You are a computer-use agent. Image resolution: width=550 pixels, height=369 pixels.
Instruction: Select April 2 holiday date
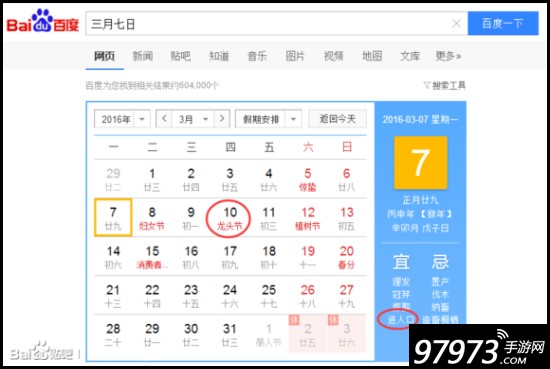[308, 334]
